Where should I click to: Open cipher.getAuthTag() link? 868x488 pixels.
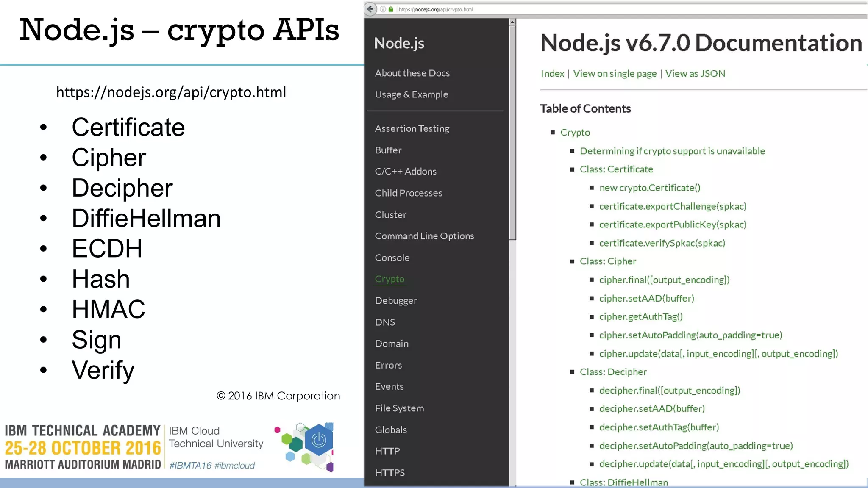tap(641, 317)
